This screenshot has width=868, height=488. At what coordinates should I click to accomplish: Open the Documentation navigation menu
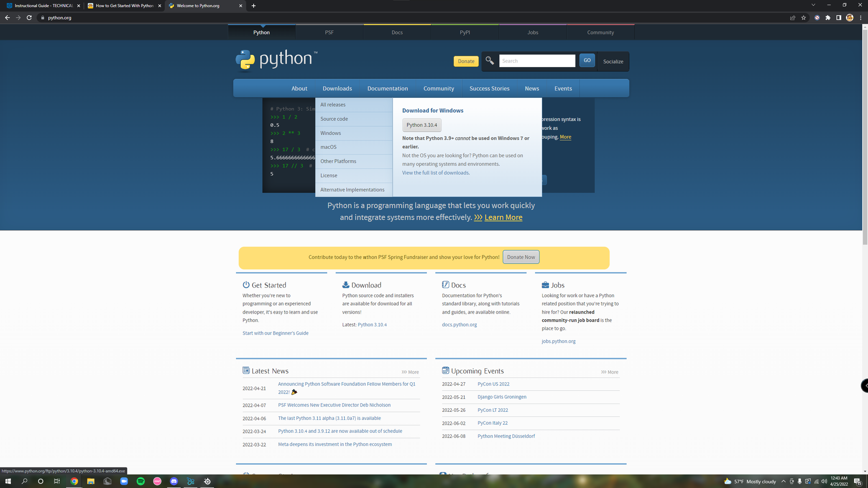387,89
